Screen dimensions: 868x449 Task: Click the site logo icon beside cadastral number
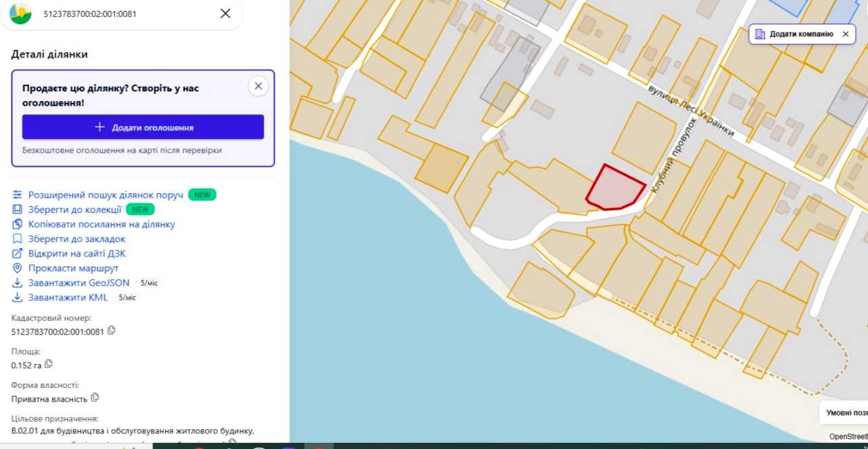point(20,14)
